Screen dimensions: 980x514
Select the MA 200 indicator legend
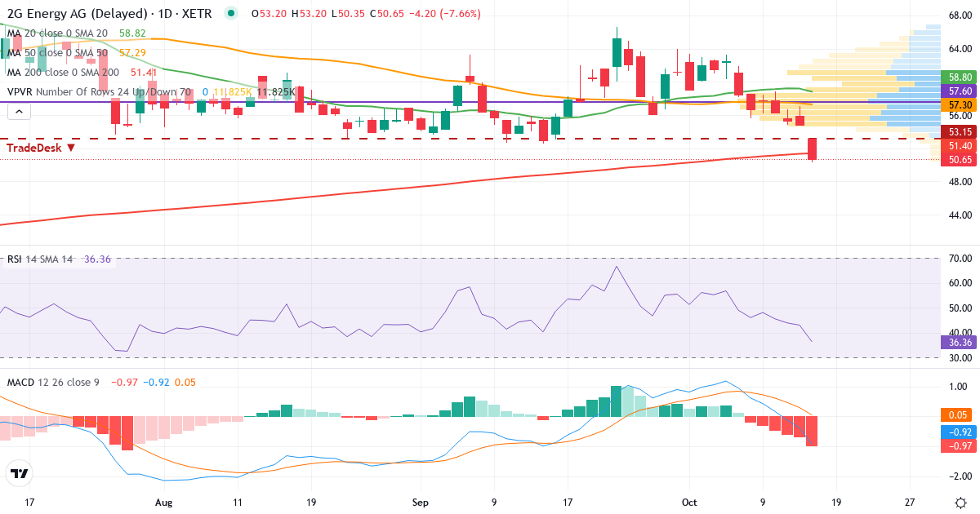tap(65, 72)
